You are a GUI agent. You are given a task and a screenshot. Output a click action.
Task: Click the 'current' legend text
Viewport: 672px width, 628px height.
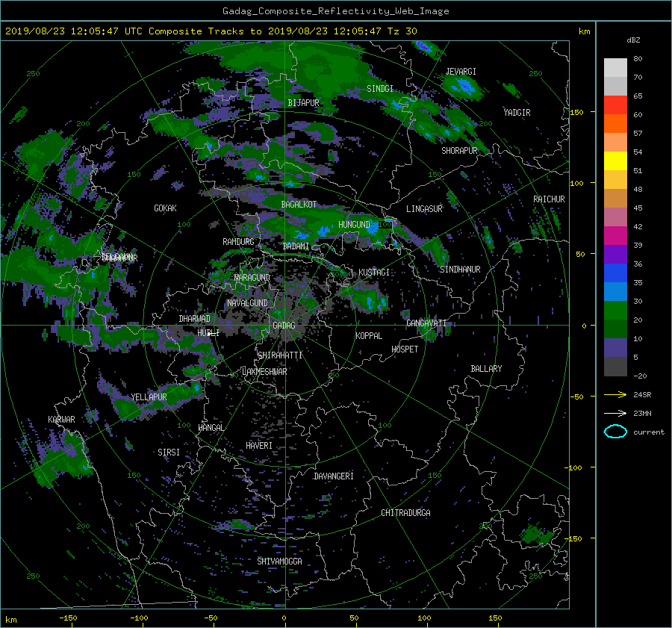click(x=649, y=432)
